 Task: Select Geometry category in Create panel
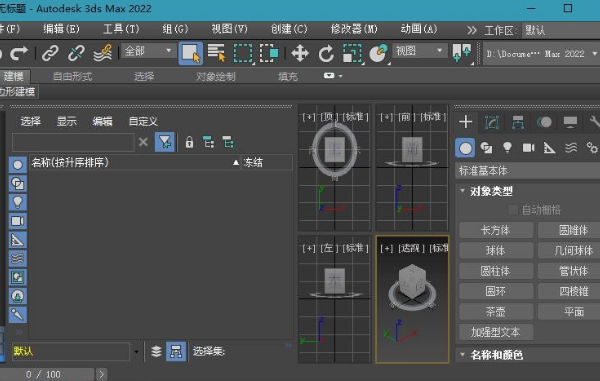click(465, 148)
